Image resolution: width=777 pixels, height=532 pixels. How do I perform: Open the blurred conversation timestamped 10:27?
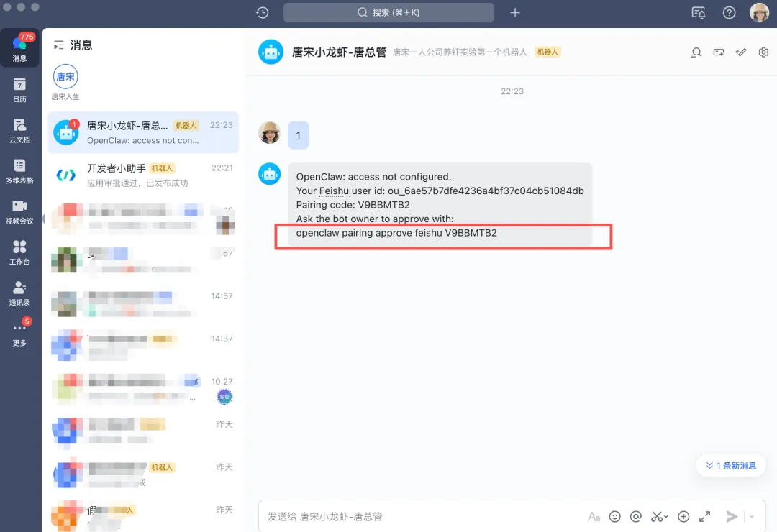coord(143,389)
